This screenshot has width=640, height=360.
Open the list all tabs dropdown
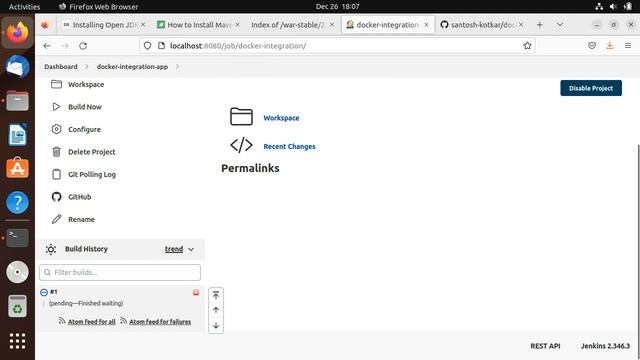point(560,25)
